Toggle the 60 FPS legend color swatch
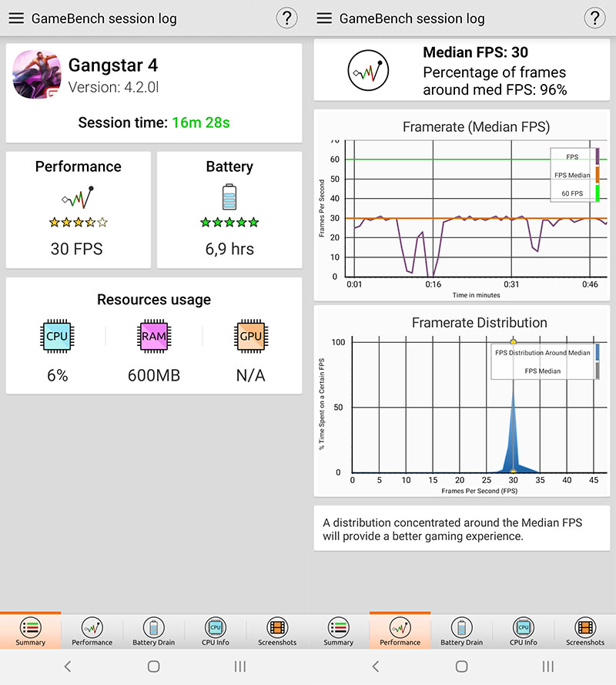Viewport: 616px width, 685px height. pyautogui.click(x=598, y=193)
